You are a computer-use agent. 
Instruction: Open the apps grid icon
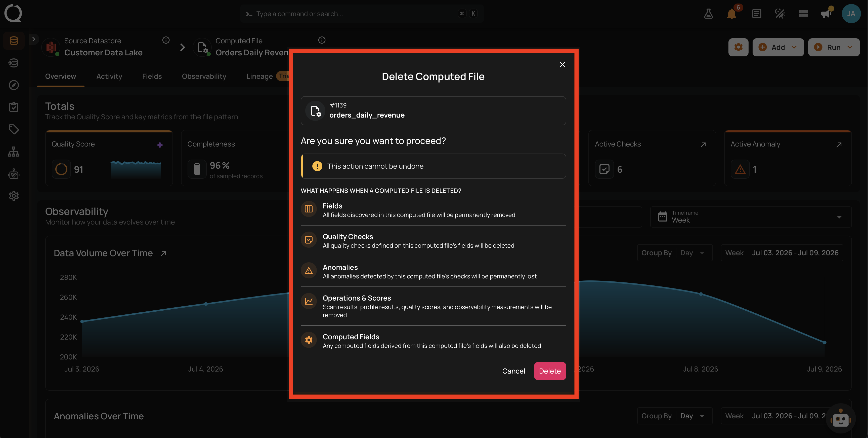(803, 14)
